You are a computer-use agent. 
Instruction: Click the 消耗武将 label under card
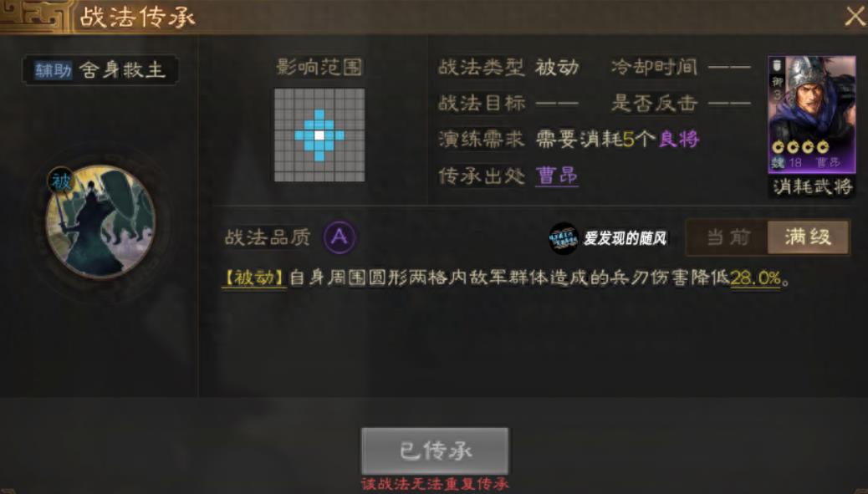(812, 187)
